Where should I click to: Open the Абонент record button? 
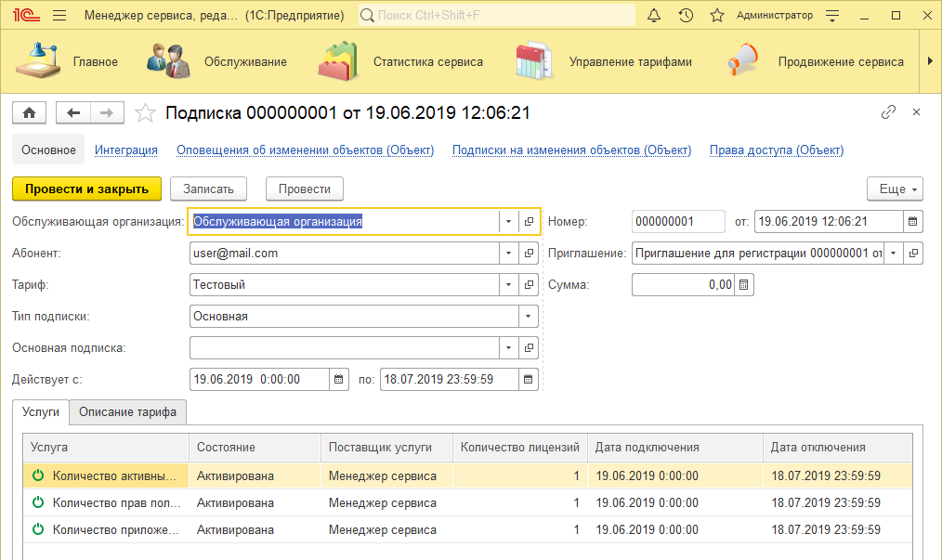click(529, 254)
